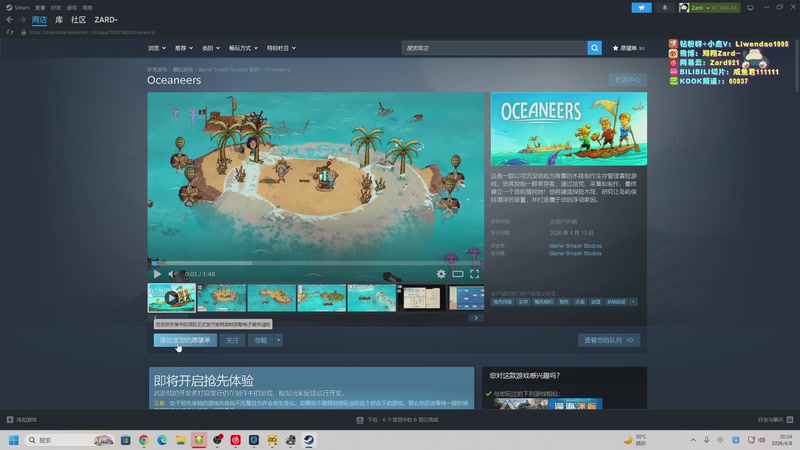Open the blue announcements megaphone button
The image size is (800, 450).
coord(641,8)
